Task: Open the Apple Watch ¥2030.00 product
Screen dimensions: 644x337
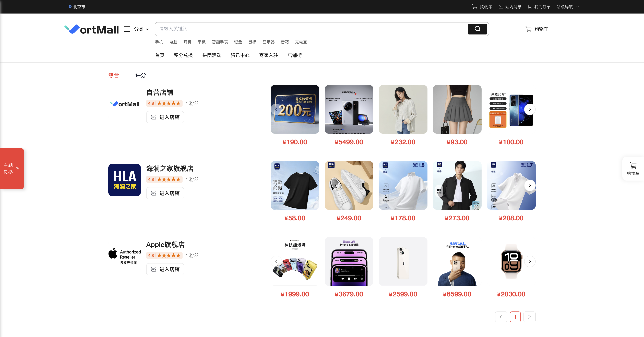Action: point(511,261)
